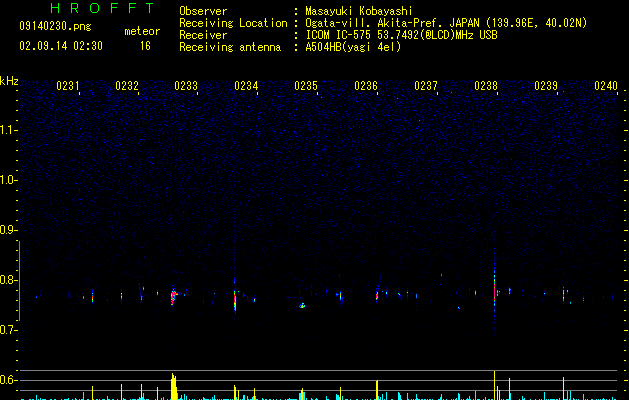Click the 0239 time marker

pyautogui.click(x=546, y=86)
